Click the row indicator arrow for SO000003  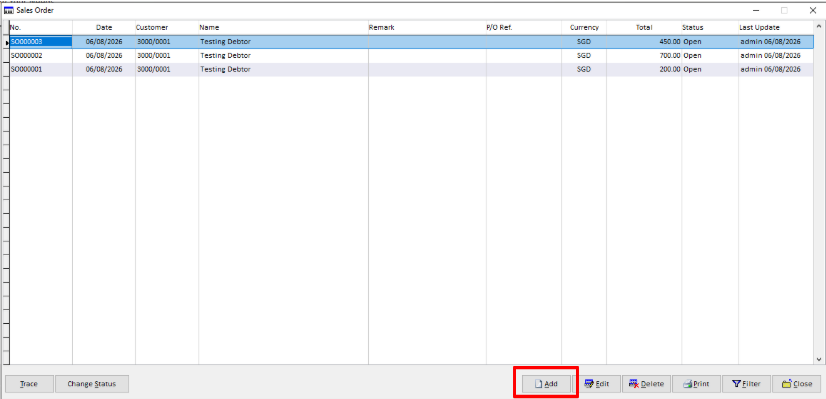click(x=6, y=42)
